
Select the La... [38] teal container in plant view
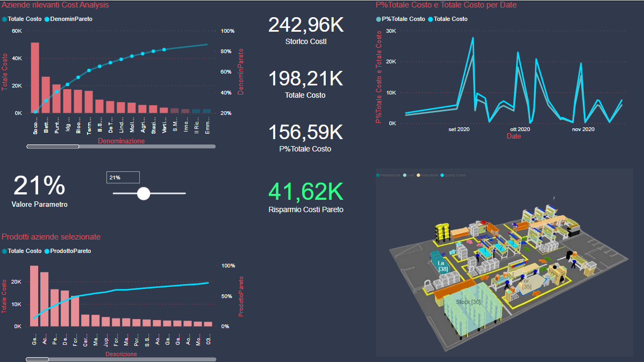pos(442,265)
